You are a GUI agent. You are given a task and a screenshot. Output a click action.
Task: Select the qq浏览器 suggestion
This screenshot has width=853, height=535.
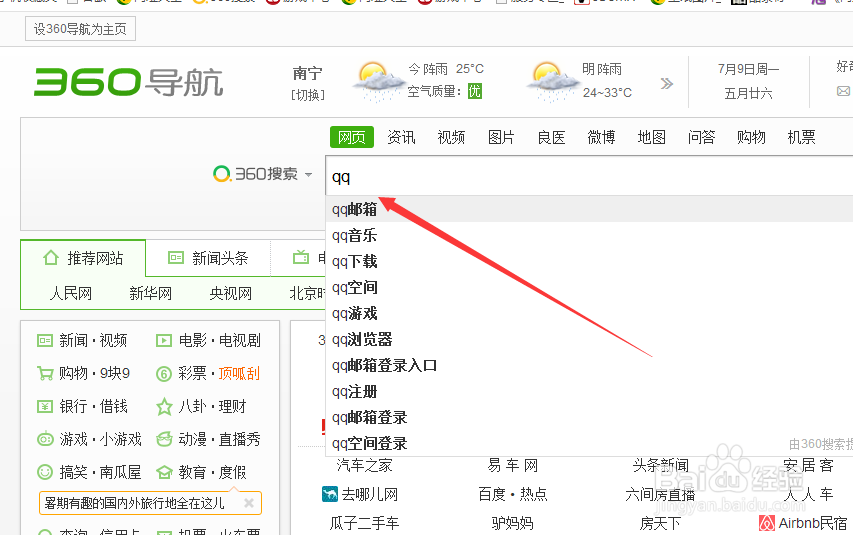point(589,340)
